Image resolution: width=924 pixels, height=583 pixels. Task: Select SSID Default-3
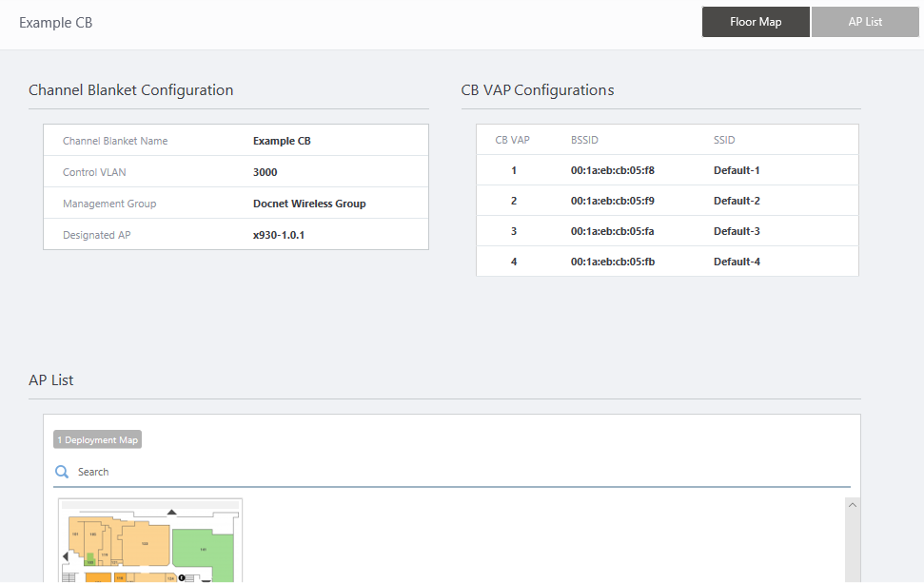point(737,231)
